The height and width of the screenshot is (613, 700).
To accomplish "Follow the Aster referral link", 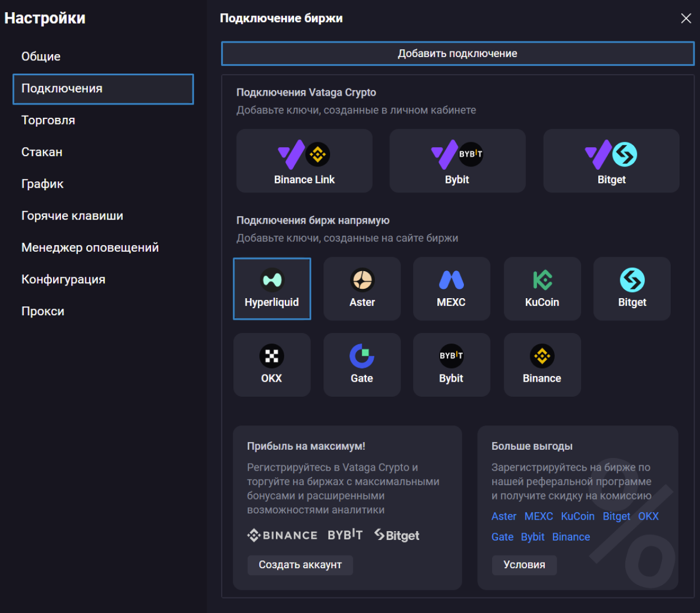I will point(504,516).
